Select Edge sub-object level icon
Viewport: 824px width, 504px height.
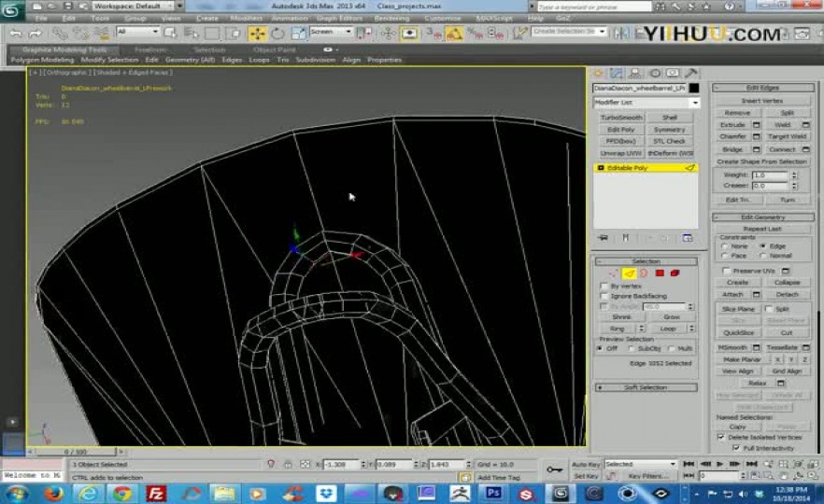[629, 273]
